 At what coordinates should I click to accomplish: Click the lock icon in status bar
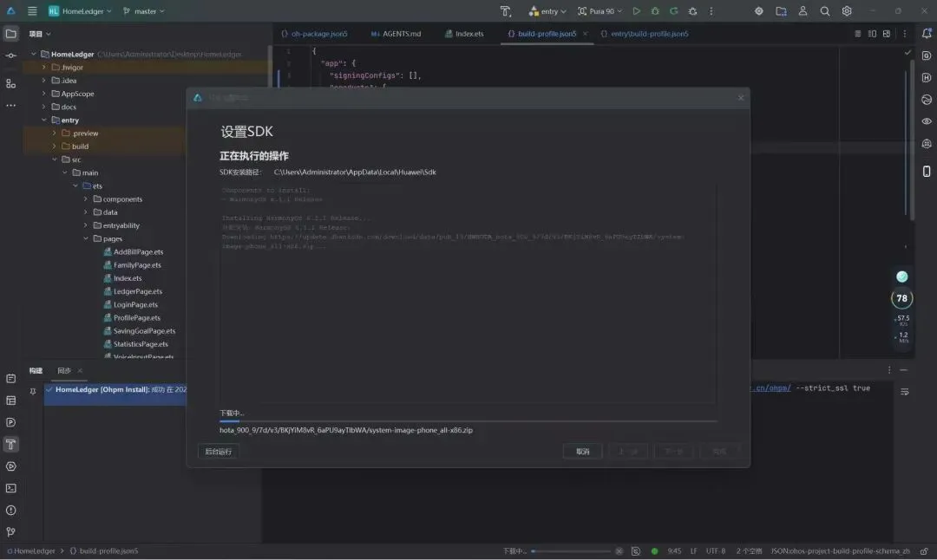pos(924,551)
